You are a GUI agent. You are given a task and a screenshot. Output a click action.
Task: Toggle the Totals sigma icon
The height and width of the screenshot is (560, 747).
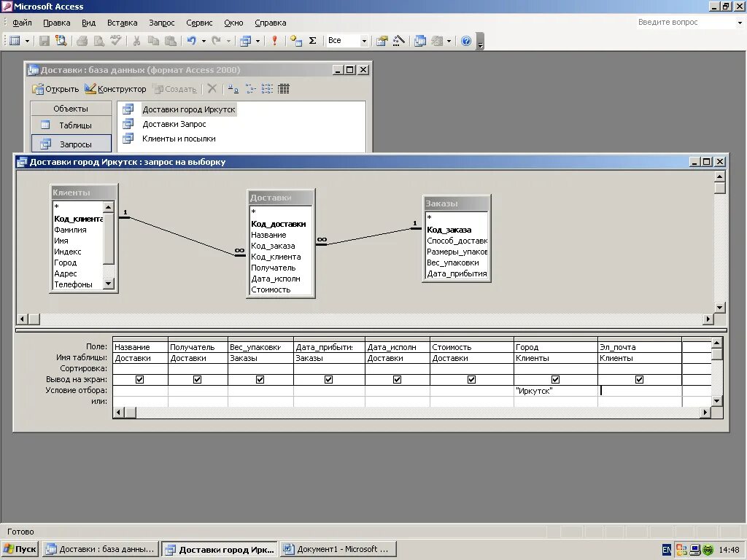point(312,41)
